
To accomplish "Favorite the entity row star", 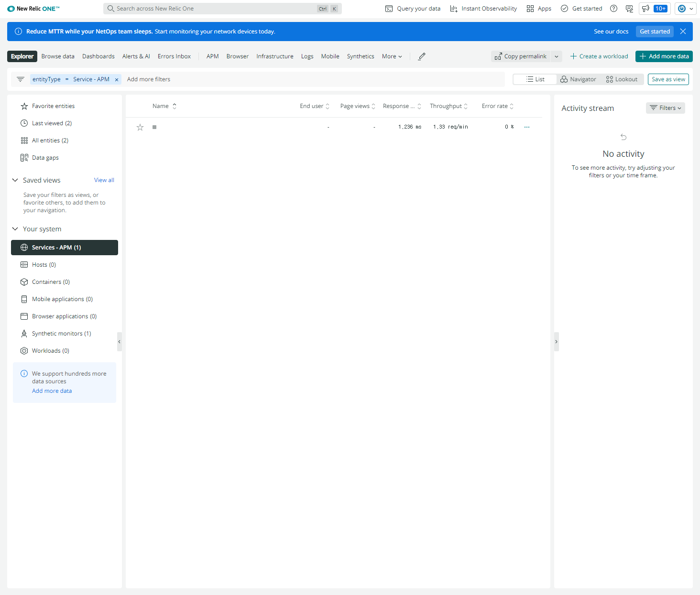I will (140, 127).
